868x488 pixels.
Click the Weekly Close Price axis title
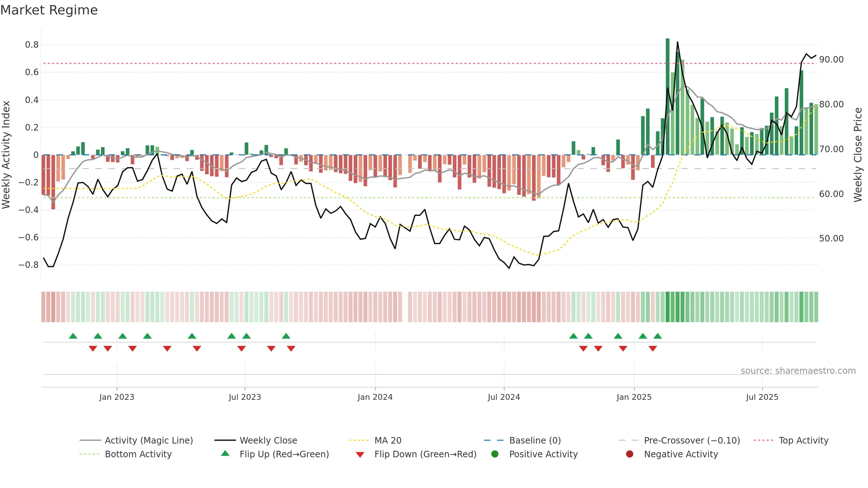(x=858, y=155)
